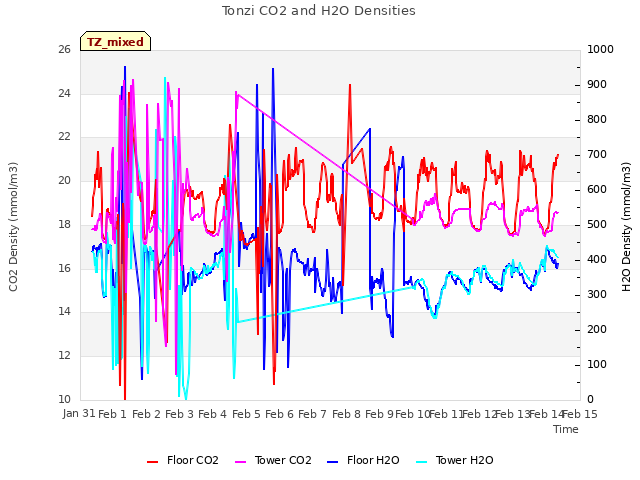
Task: Click the 500 value on right axis
Action: (597, 224)
